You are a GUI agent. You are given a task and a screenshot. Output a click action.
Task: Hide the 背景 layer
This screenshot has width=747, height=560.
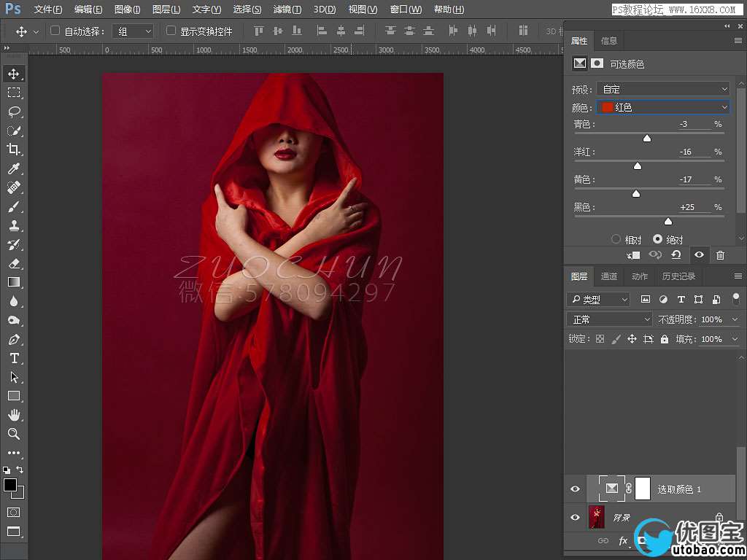pyautogui.click(x=576, y=517)
